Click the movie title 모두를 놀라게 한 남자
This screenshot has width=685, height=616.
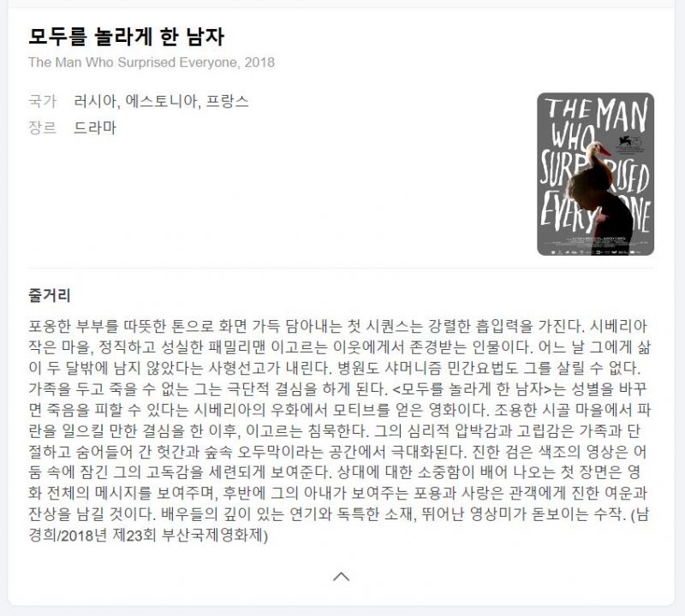(x=126, y=37)
